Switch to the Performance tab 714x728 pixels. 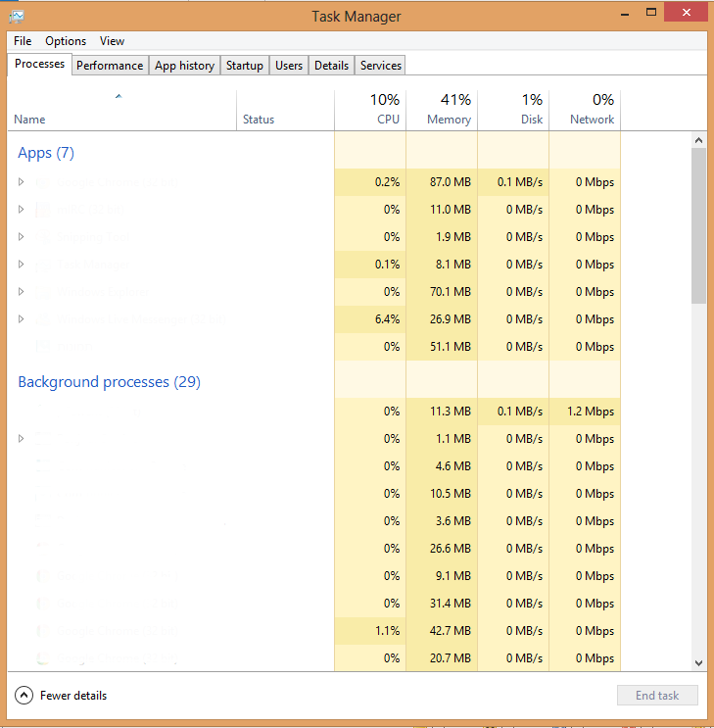[110, 66]
